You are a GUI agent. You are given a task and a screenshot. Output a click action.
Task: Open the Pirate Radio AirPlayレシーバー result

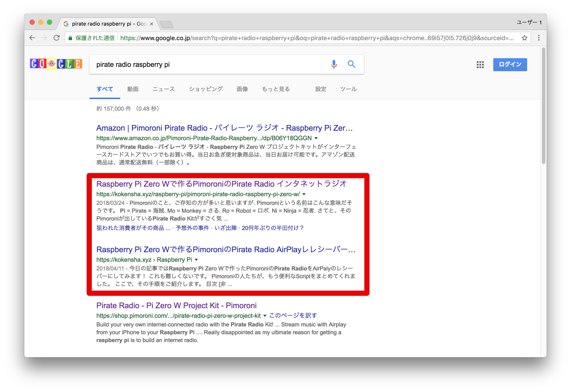coord(226,250)
